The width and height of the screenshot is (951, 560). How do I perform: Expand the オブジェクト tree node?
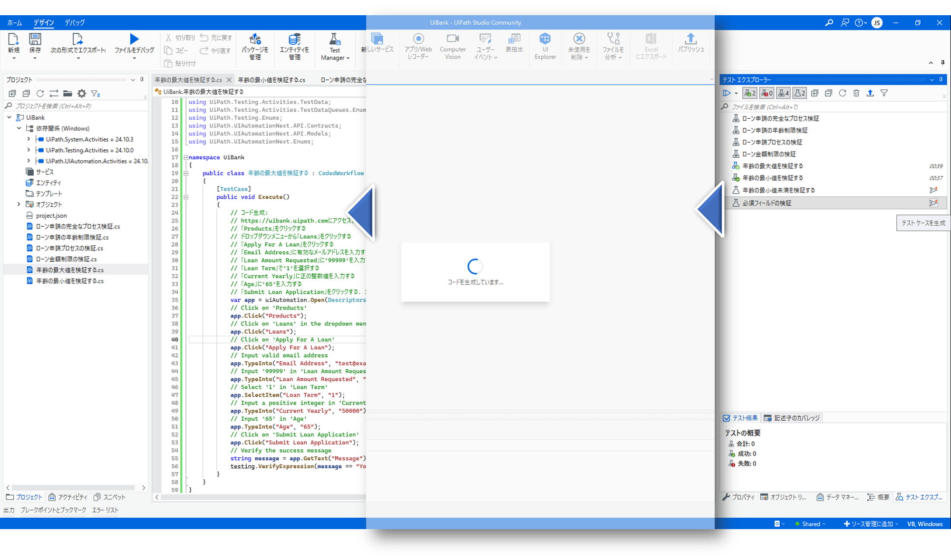click(x=19, y=204)
